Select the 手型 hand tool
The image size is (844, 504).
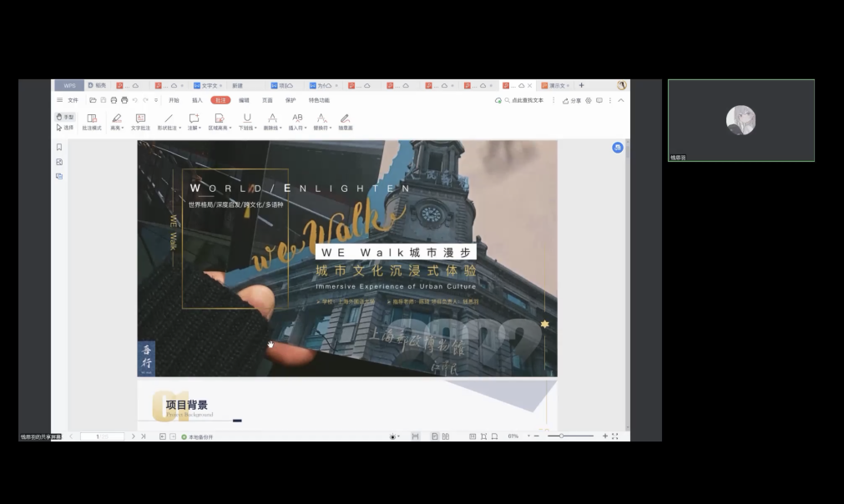(x=65, y=117)
